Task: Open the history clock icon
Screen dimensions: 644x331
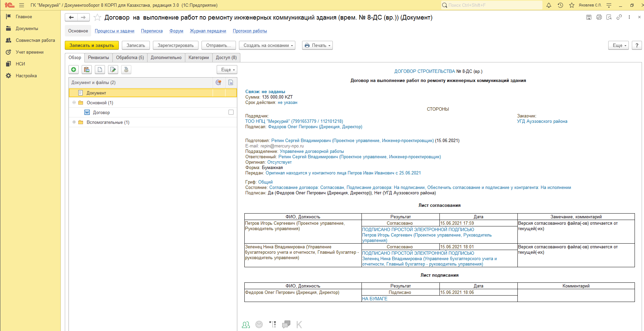Action: coord(560,5)
